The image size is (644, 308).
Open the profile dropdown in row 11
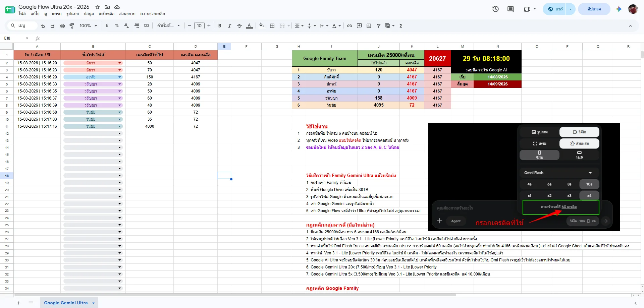point(120,126)
